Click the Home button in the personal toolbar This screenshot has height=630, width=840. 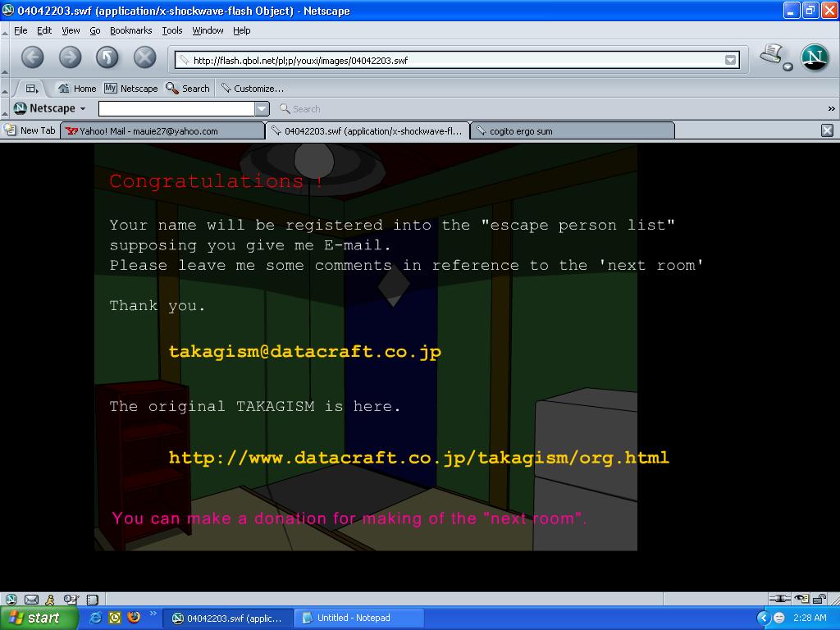pyautogui.click(x=77, y=89)
